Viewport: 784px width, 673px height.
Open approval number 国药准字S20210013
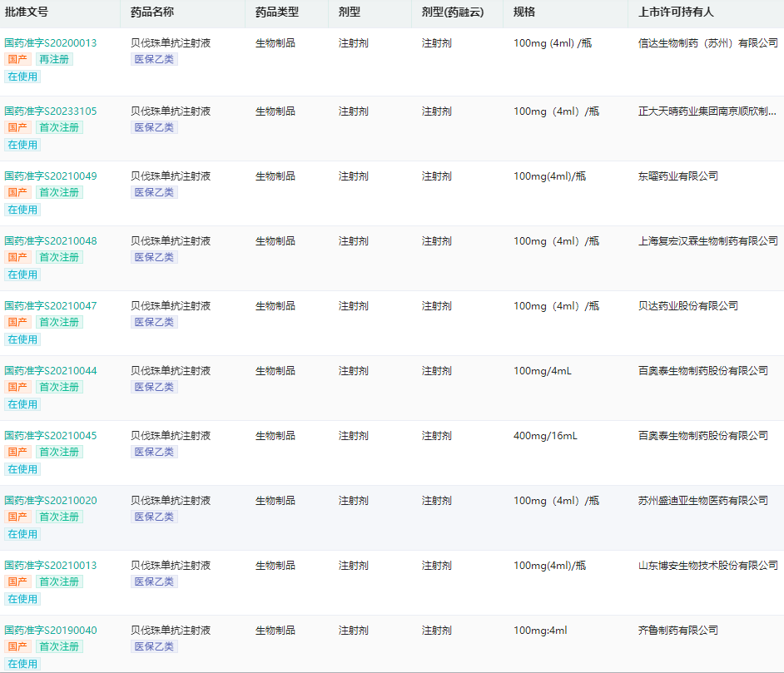pyautogui.click(x=51, y=566)
